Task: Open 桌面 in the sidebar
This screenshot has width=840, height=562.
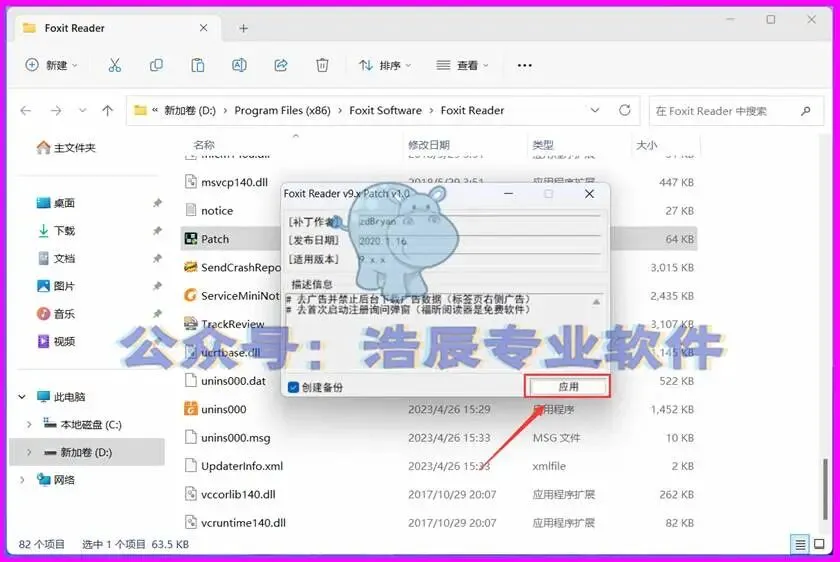Action: click(56, 203)
